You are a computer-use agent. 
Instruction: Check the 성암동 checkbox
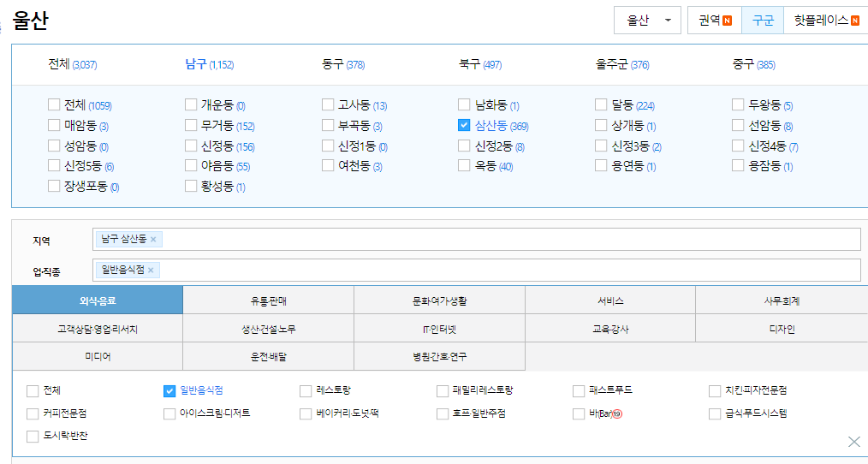point(54,146)
